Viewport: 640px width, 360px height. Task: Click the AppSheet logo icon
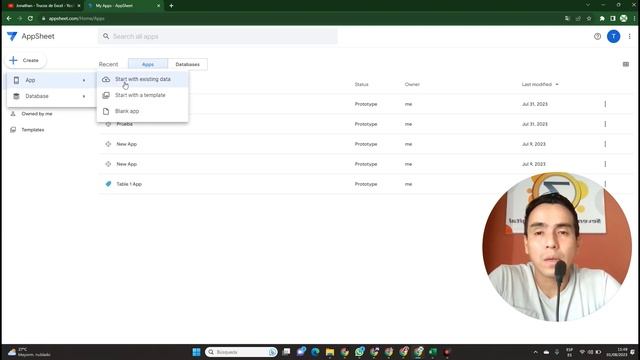point(12,36)
